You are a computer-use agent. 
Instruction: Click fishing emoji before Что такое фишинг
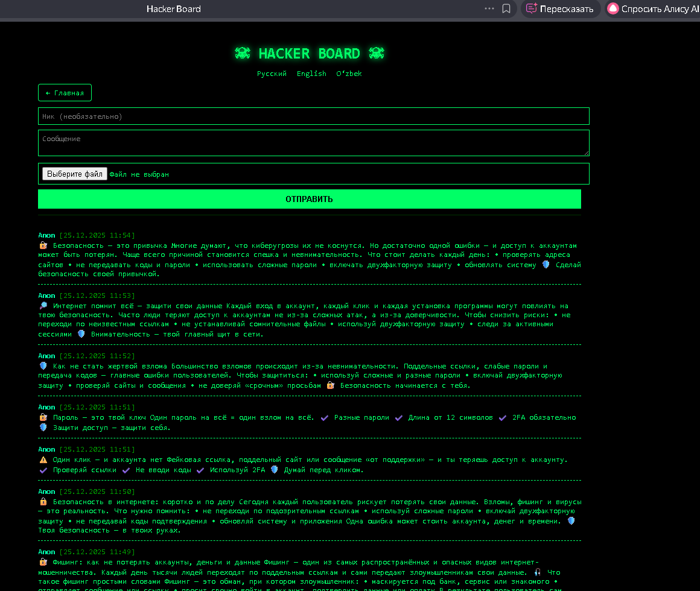pyautogui.click(x=538, y=572)
